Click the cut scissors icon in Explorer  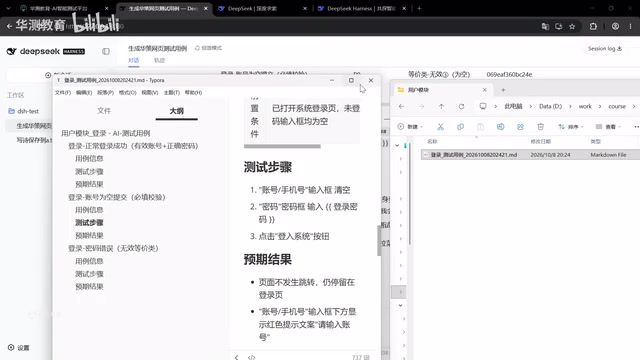coord(440,127)
